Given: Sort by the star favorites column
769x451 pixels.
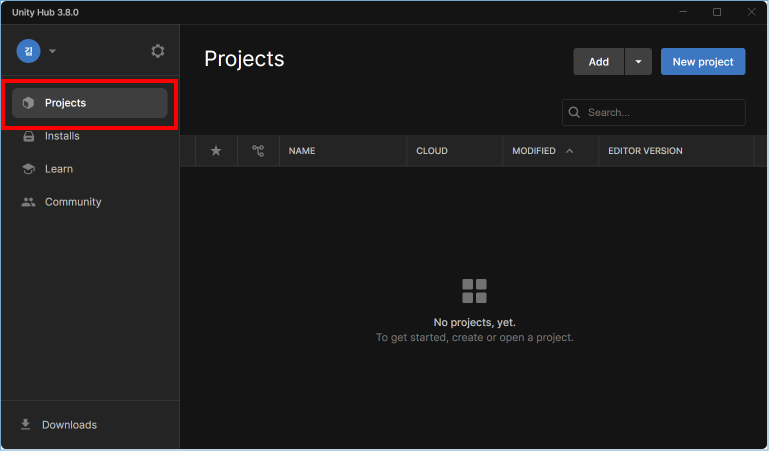Looking at the screenshot, I should [x=216, y=151].
